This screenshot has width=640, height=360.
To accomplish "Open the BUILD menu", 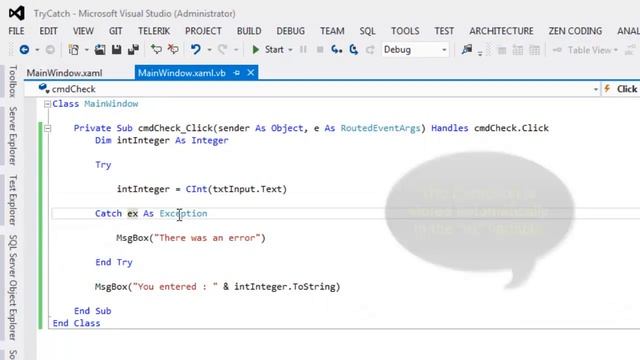I will click(x=249, y=31).
